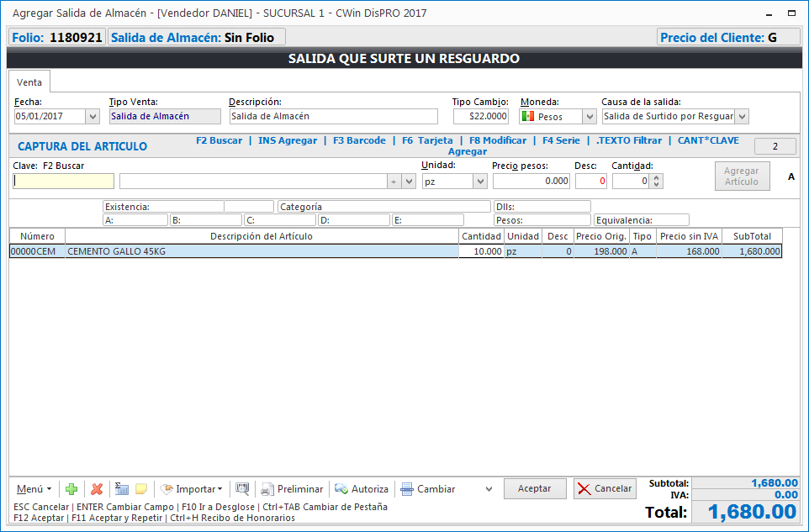The image size is (809, 532).
Task: Click the Cambiar printer button
Action: tap(428, 489)
